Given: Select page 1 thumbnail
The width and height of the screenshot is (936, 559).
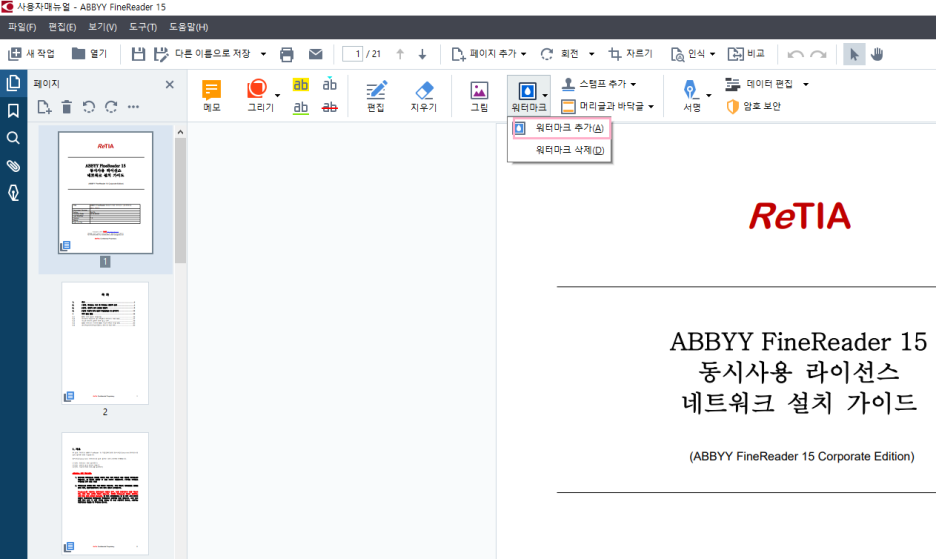Looking at the screenshot, I should pyautogui.click(x=106, y=193).
